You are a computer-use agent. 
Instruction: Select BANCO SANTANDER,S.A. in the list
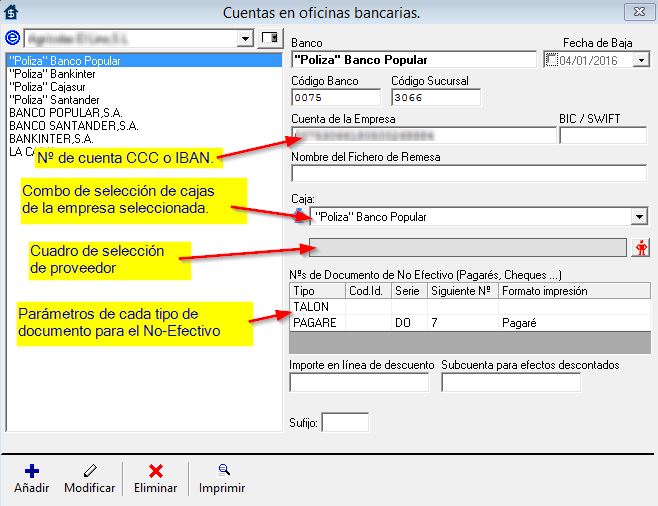pyautogui.click(x=73, y=126)
